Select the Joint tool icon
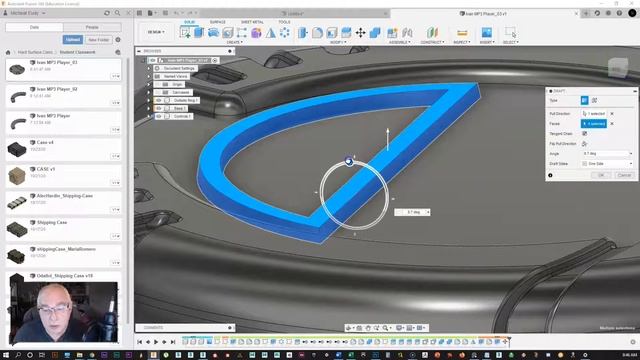This screenshot has height=360, width=640. coord(407,33)
